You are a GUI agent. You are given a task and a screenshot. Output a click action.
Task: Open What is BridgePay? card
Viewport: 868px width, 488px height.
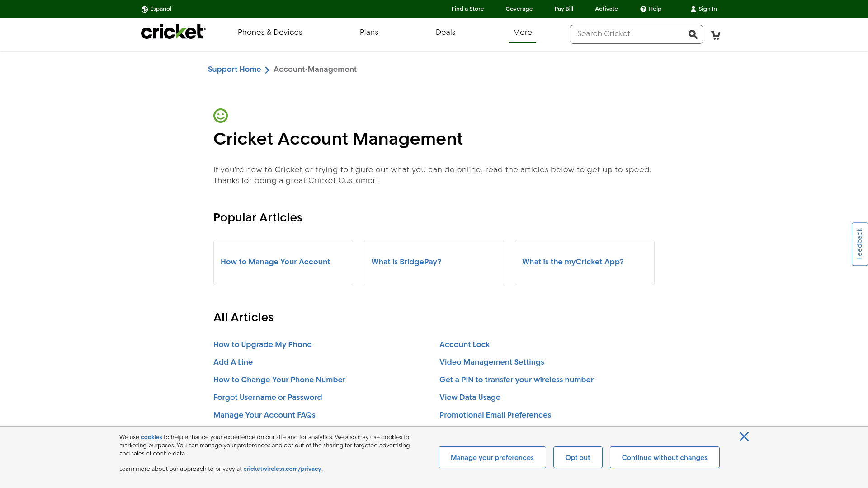434,263
